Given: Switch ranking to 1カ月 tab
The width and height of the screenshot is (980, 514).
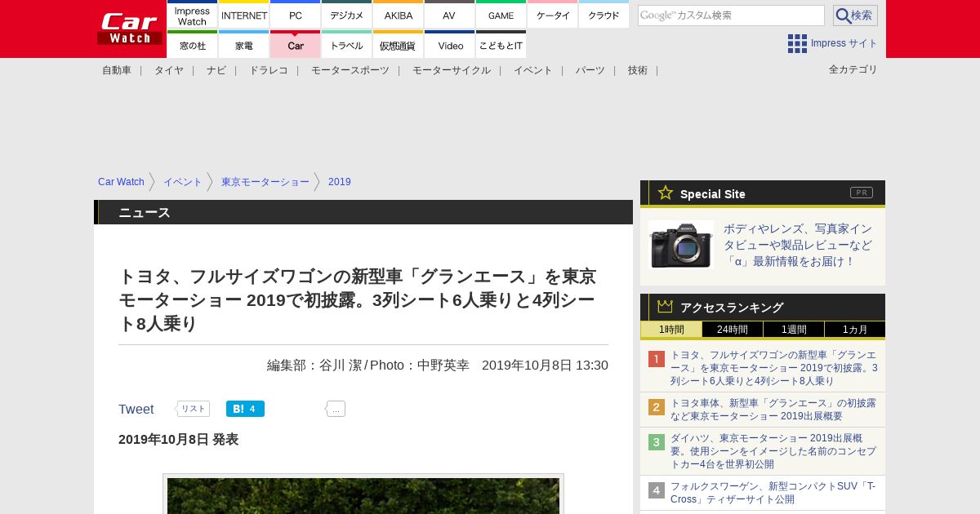Looking at the screenshot, I should 854,330.
